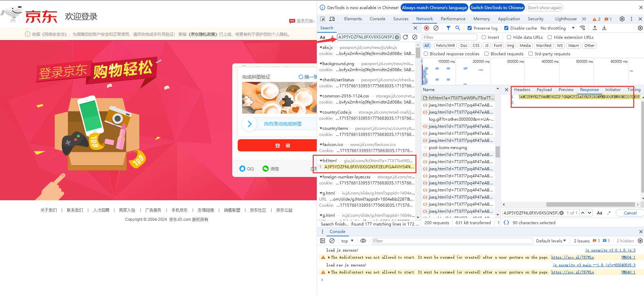Screen dimensions: 644x295
Task: Create a live expression with eye icon
Action: point(363,241)
